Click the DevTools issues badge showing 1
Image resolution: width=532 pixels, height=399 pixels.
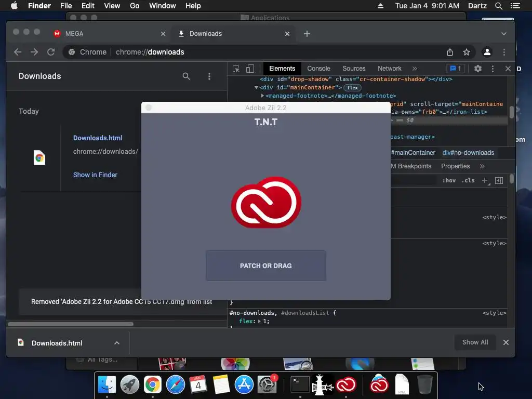click(x=455, y=69)
